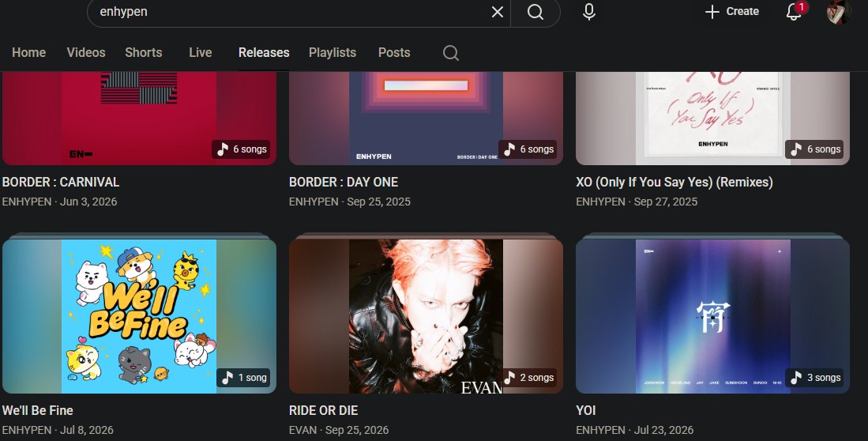The height and width of the screenshot is (441, 868).
Task: Start voice search with the microphone icon
Action: coord(589,12)
